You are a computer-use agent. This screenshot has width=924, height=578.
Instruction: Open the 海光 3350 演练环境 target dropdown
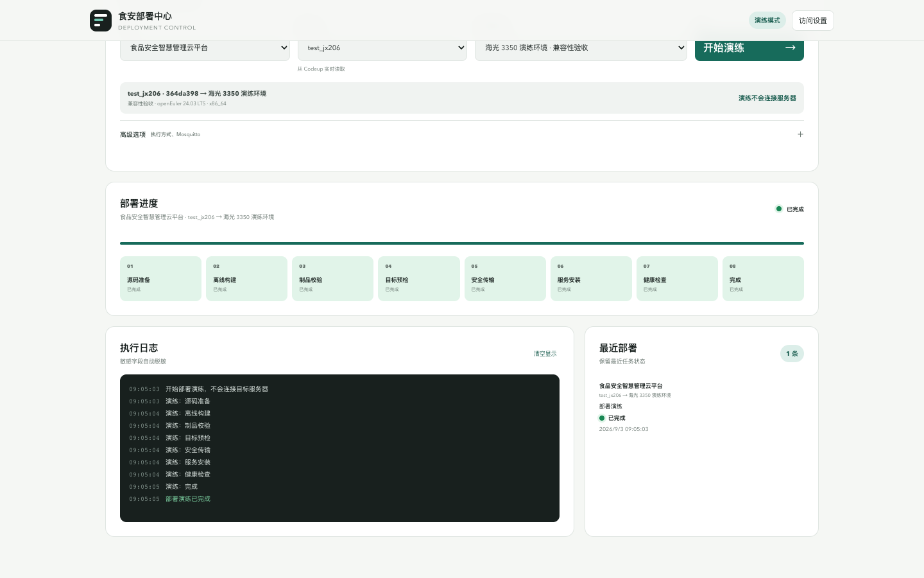tap(581, 48)
